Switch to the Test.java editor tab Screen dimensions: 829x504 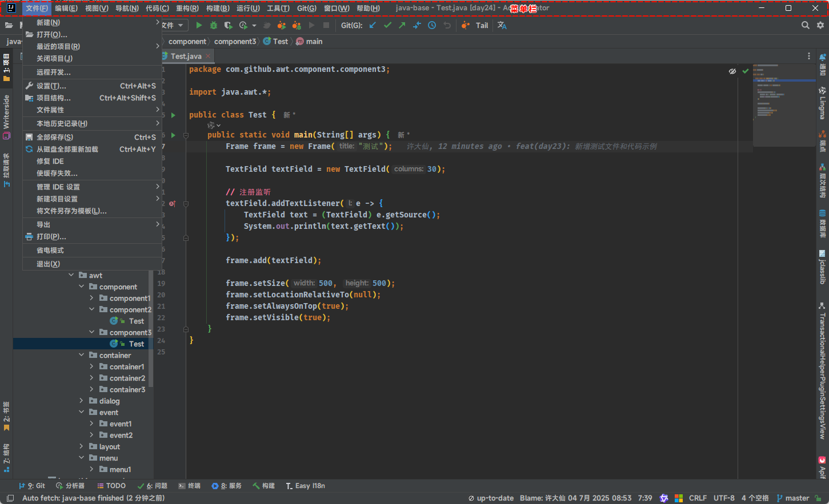186,56
